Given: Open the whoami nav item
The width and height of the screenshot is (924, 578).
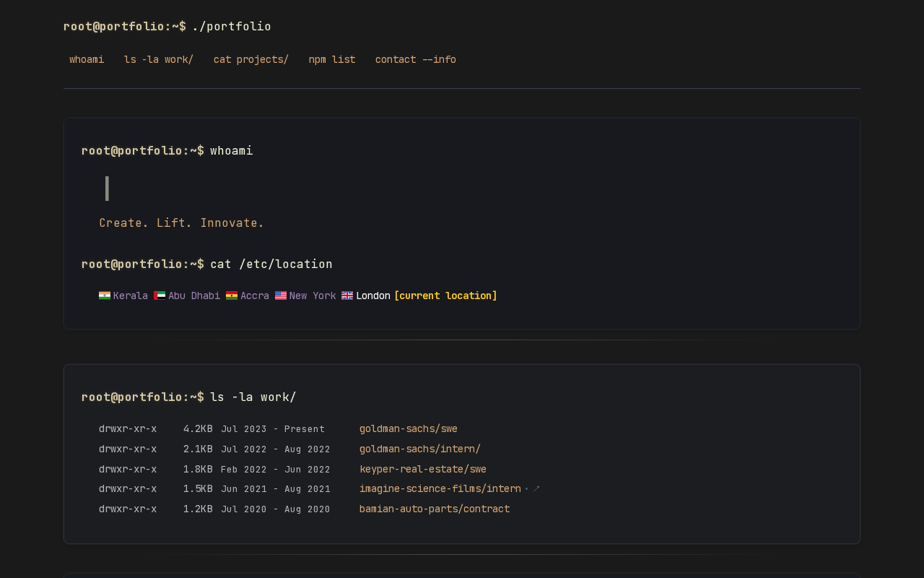Looking at the screenshot, I should (87, 59).
